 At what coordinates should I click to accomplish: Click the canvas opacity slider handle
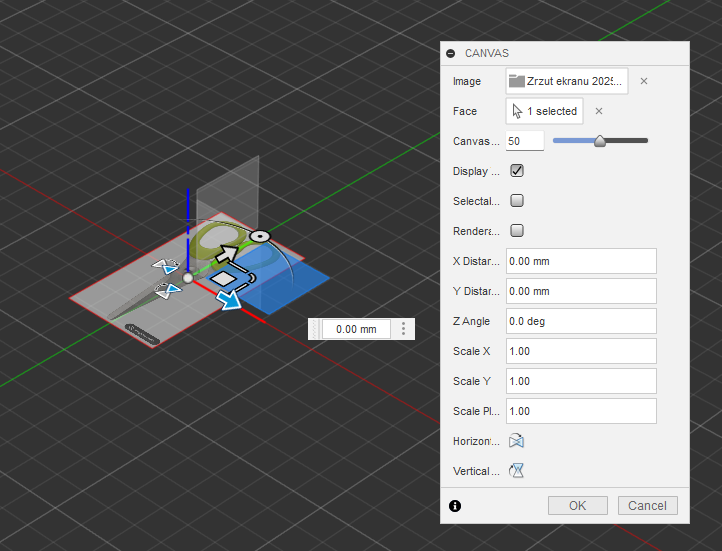[x=600, y=141]
